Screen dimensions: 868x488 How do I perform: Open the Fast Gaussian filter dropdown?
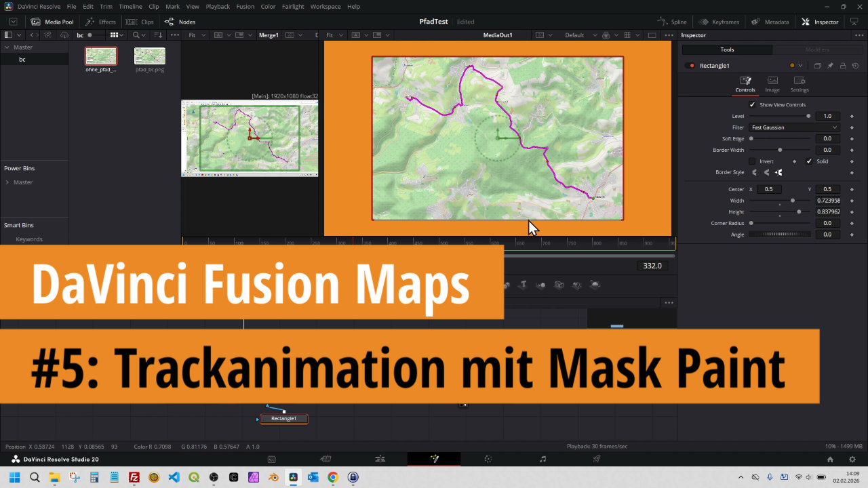point(793,127)
